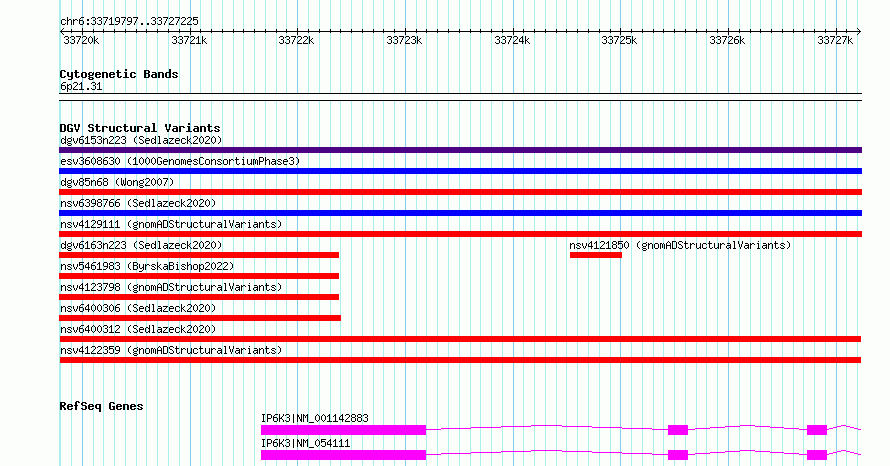Click the nsv4123798 (gnomADStructuralVariants) label

171,287
